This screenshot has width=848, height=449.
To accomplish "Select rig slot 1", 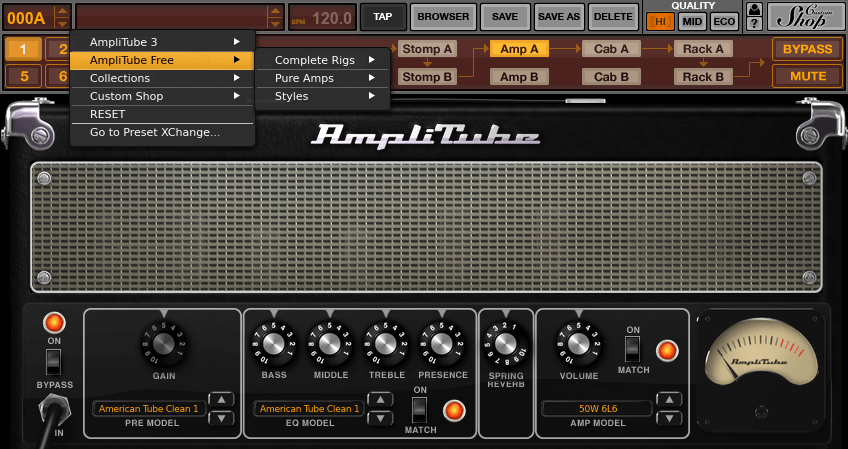I will (x=23, y=49).
